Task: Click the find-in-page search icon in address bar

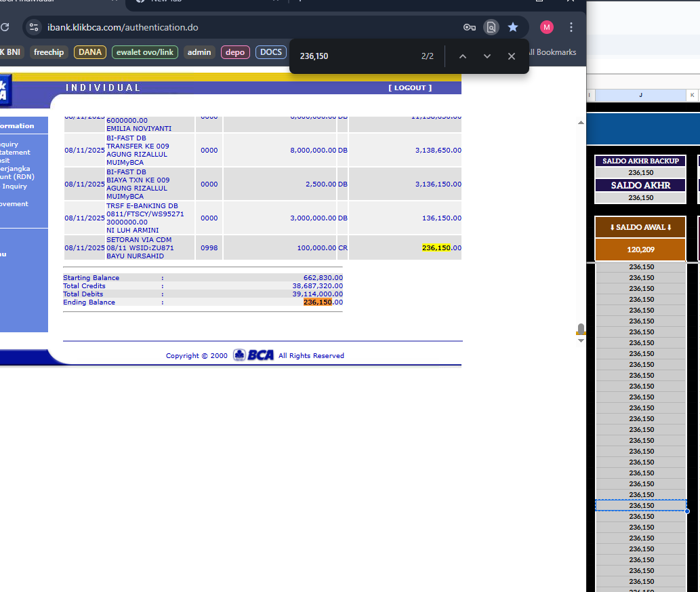Action: click(x=491, y=27)
